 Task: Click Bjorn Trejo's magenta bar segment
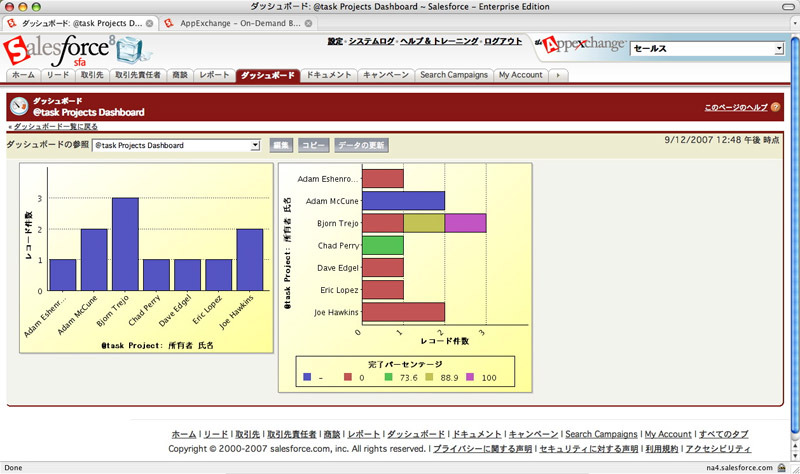465,223
